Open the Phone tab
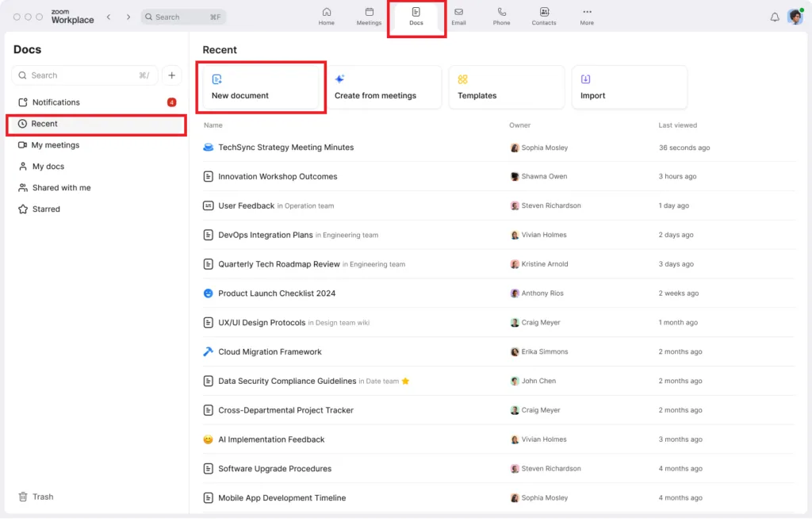This screenshot has width=812, height=522. [x=501, y=17]
